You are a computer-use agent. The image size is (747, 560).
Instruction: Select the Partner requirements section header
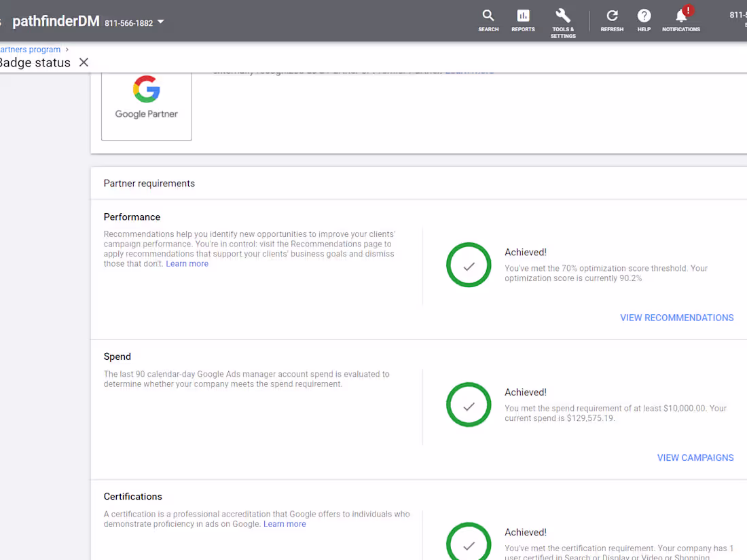[149, 183]
